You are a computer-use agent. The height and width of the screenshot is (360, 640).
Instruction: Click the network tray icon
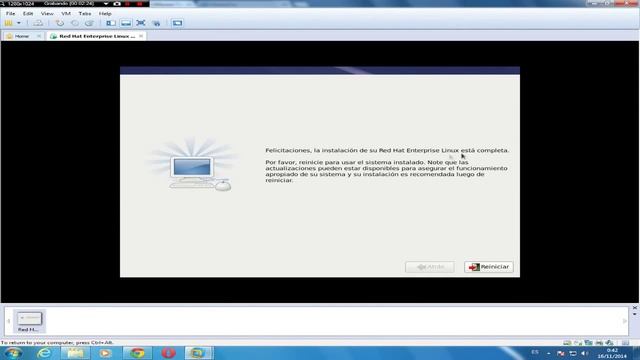(x=573, y=353)
